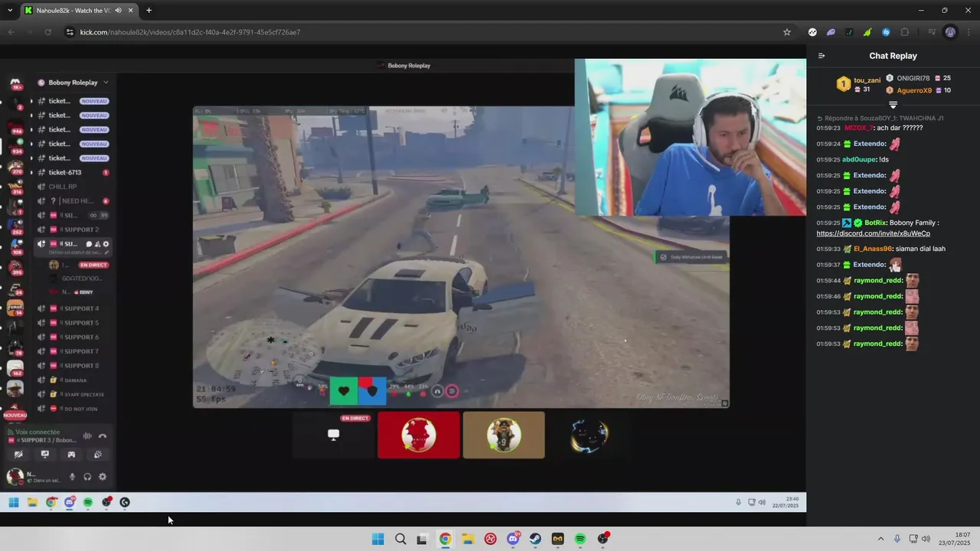
Task: Open Chrome three-dot menu
Action: [967, 32]
